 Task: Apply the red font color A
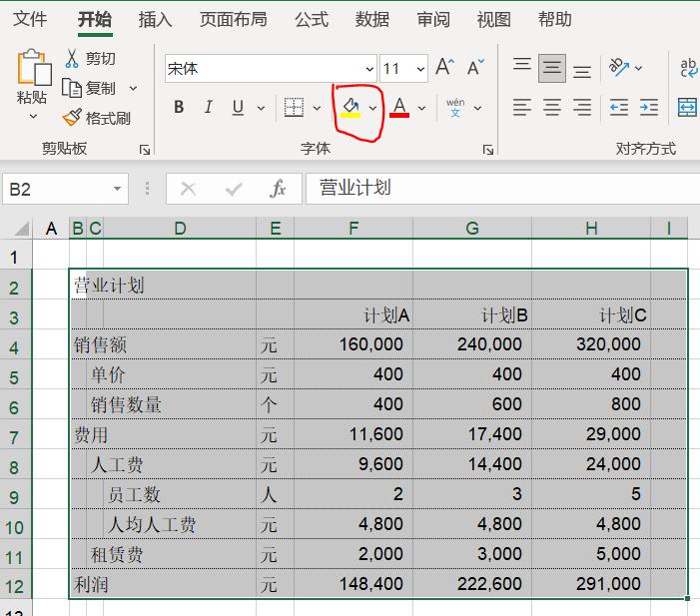coord(399,107)
